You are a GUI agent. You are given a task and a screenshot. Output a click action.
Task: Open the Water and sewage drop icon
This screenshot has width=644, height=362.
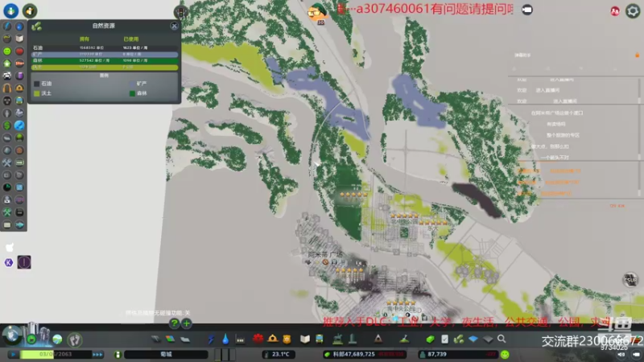point(225,339)
